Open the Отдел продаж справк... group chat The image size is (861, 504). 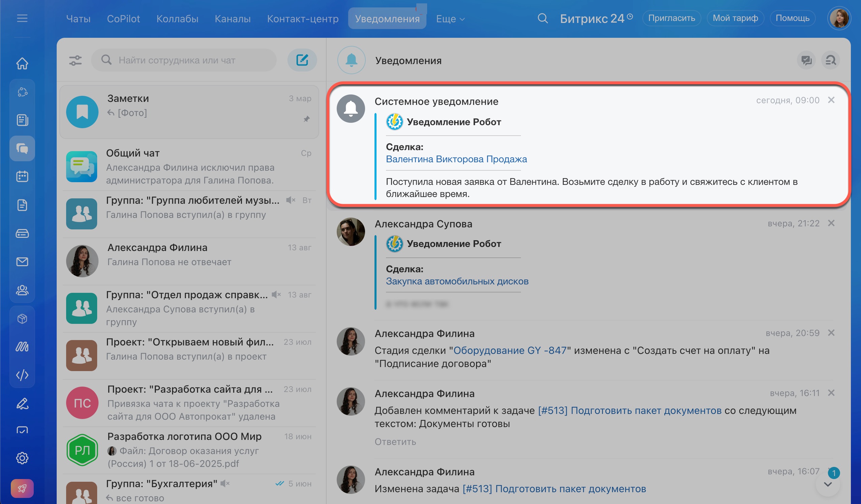189,308
